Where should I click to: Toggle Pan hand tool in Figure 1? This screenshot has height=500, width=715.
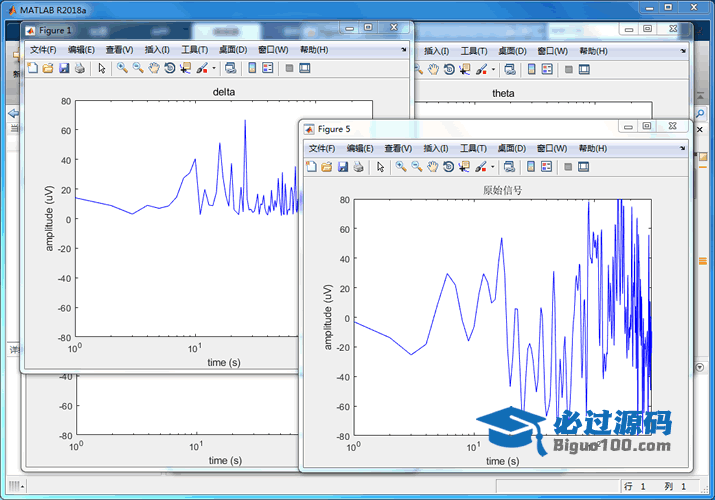pyautogui.click(x=154, y=68)
